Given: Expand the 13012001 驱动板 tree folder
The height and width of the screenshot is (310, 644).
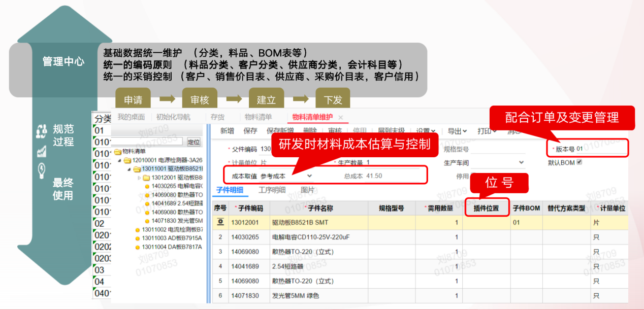Looking at the screenshot, I should pyautogui.click(x=140, y=178).
